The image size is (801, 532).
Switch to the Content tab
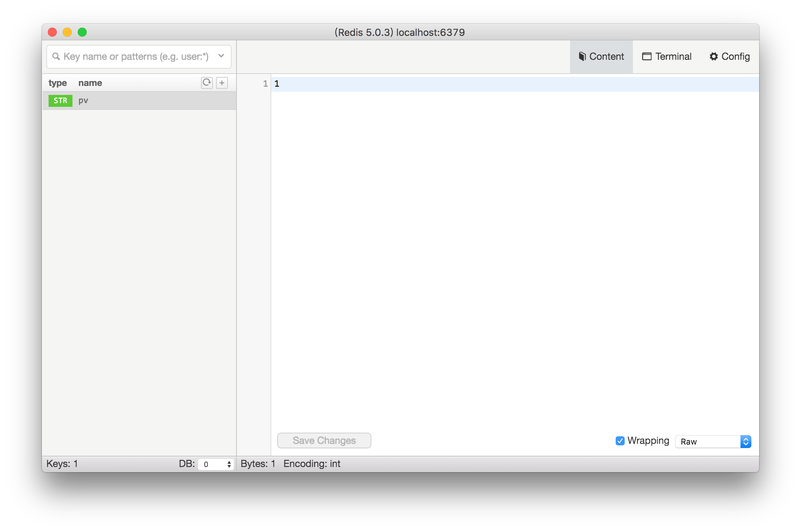pyautogui.click(x=601, y=56)
